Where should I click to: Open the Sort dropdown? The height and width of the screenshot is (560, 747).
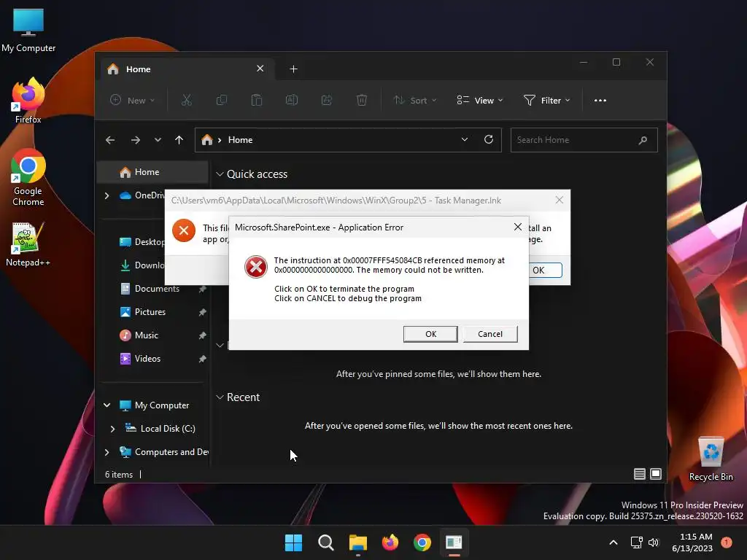(414, 100)
